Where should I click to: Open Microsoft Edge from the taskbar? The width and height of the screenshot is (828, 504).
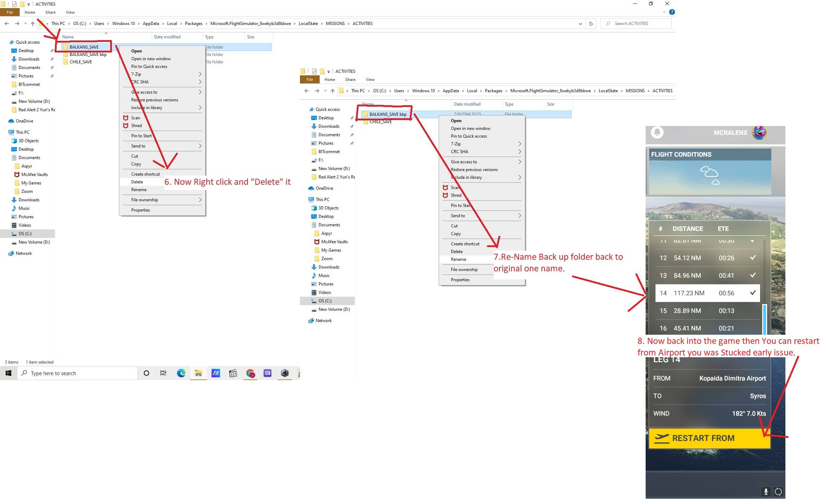[x=181, y=373]
